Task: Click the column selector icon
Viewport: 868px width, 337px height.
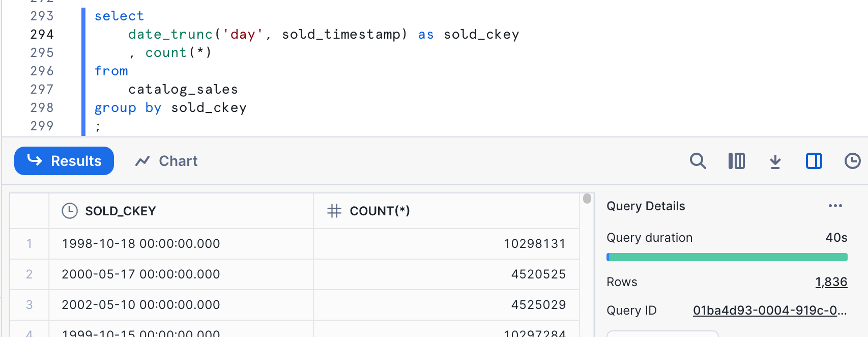Action: point(736,161)
